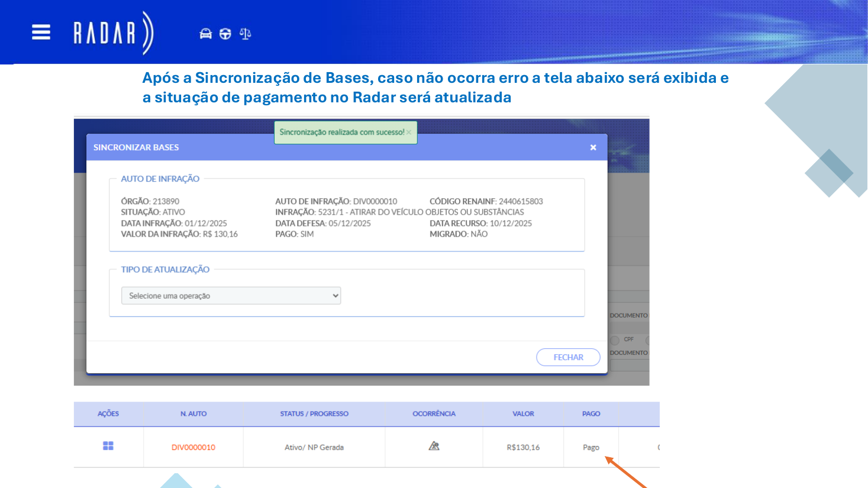Dismiss the success notification toast
This screenshot has height=488, width=868.
click(409, 132)
